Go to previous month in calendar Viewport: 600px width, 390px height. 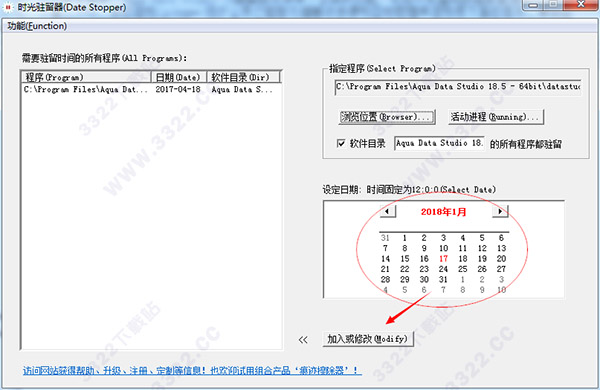click(x=388, y=211)
